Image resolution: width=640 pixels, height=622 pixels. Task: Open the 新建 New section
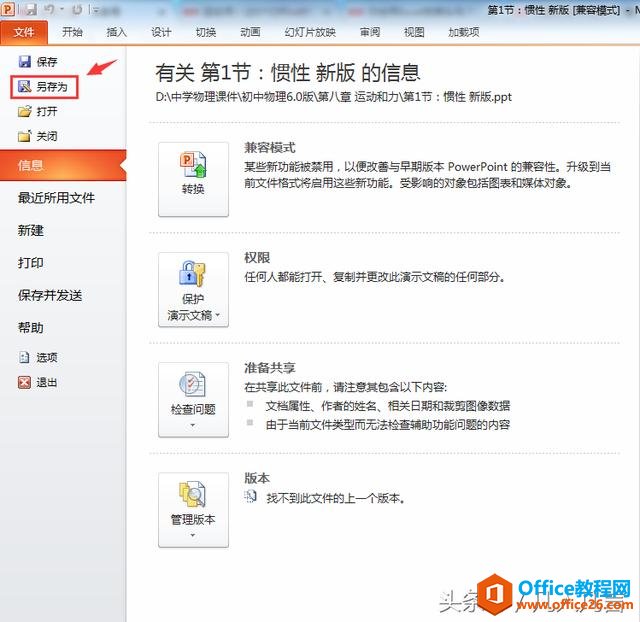point(31,231)
